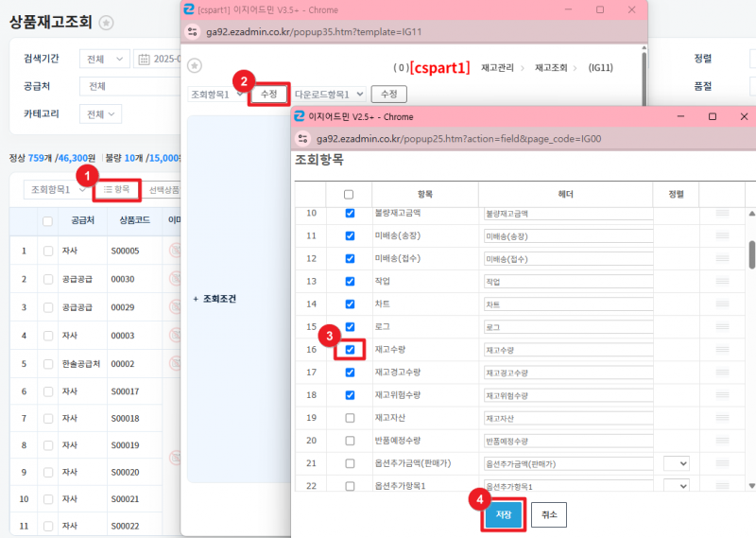The image size is (756, 538).
Task: Expand the 조회조건 section
Action: click(x=215, y=299)
